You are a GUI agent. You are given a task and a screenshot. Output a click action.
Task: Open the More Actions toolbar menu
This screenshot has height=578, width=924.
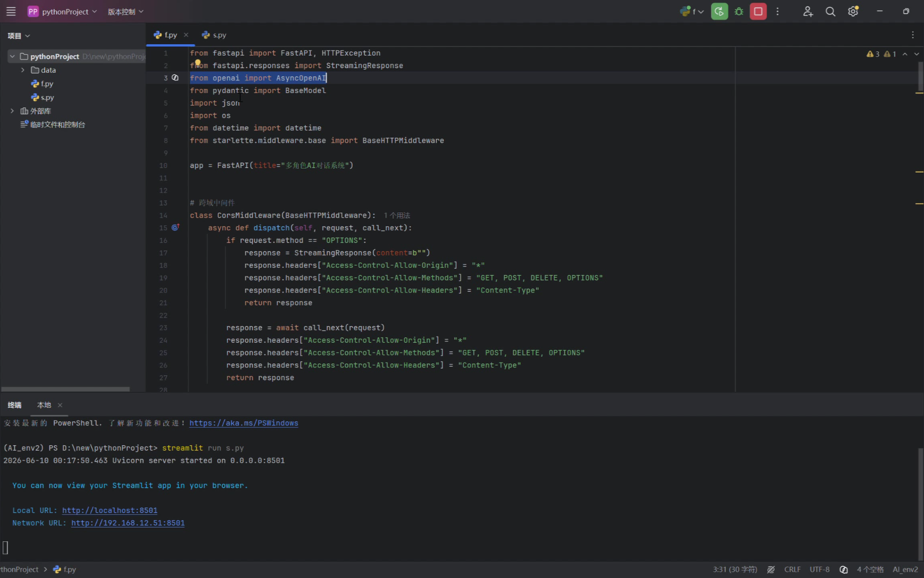(x=777, y=11)
